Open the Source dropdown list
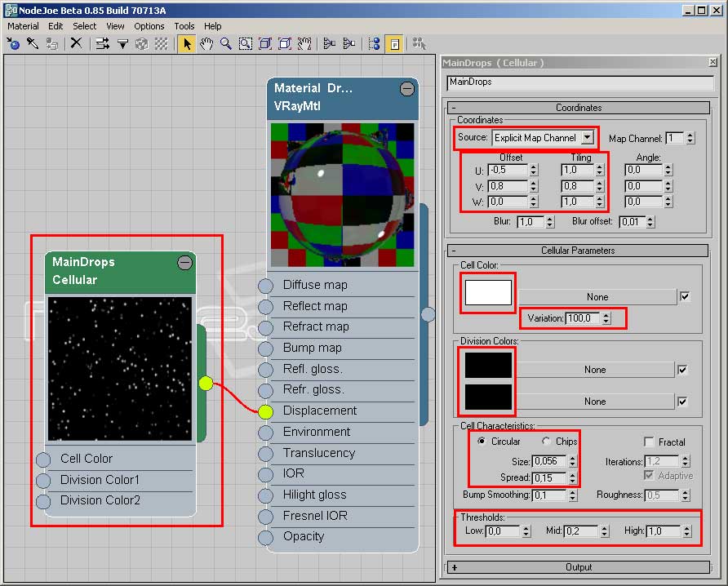728x586 pixels. (587, 138)
